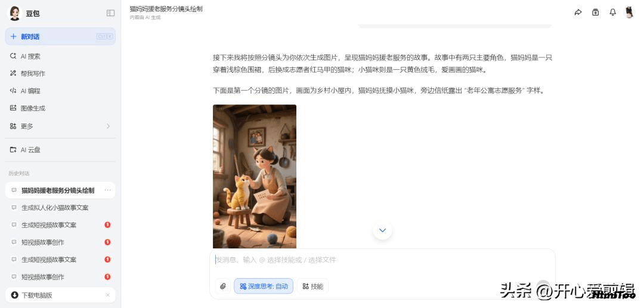Click the save-to-cloud plus icon
This screenshot has height=308, width=644.
coord(595,13)
